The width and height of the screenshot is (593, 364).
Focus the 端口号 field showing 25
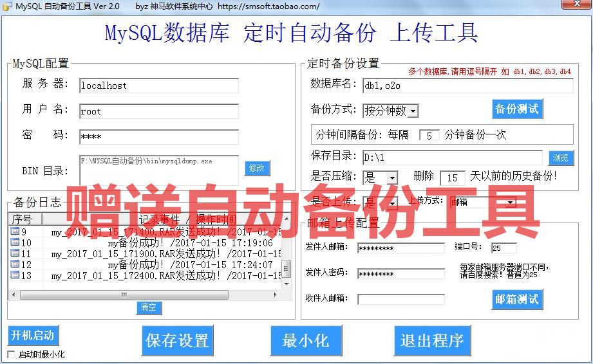(x=504, y=248)
